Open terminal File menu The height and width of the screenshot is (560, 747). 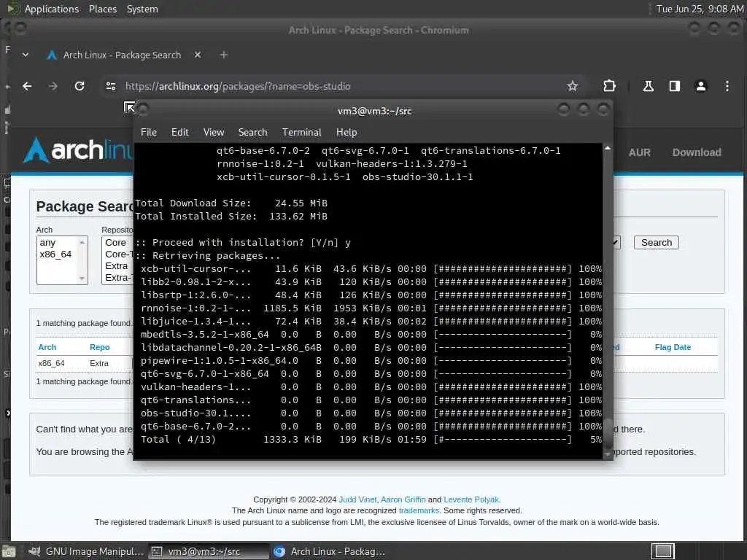[x=149, y=133]
